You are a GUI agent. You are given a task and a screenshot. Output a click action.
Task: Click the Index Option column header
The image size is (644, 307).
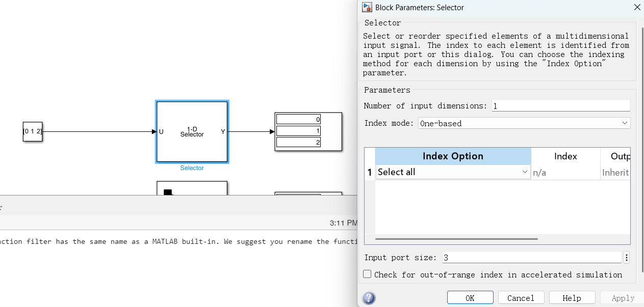coord(453,156)
